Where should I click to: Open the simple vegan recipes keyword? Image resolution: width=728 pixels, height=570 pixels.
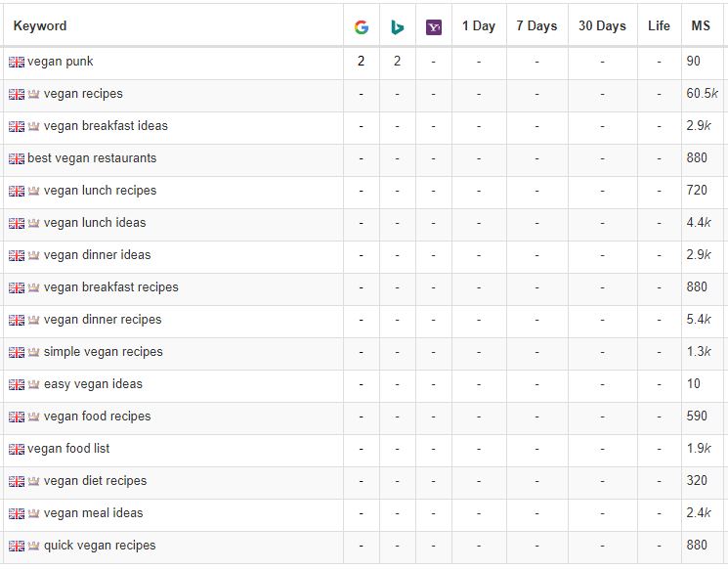click(x=104, y=352)
